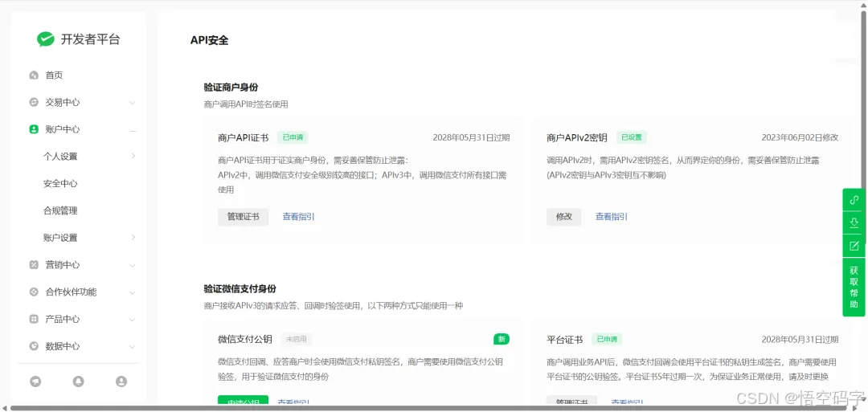Screen dimensions: 868x412
Task: Click the 验证商户身份 section title
Action: [x=231, y=88]
